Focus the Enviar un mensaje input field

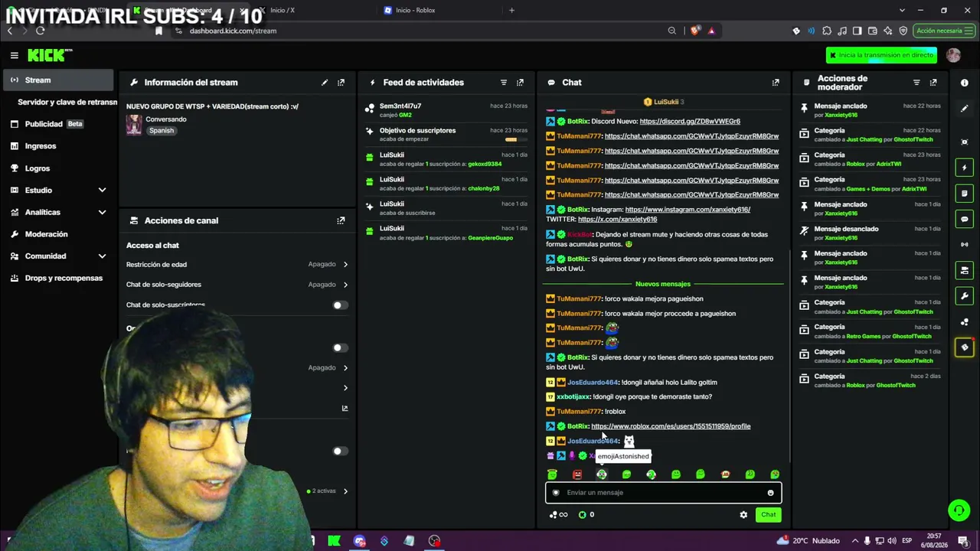click(x=663, y=493)
